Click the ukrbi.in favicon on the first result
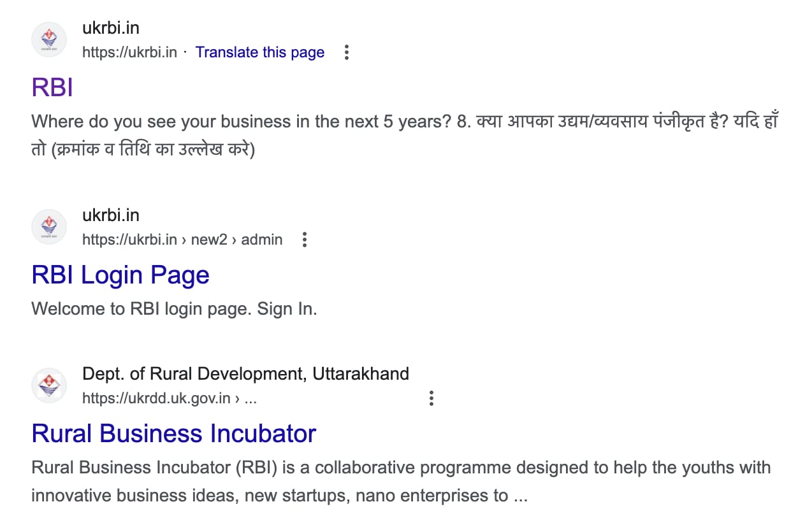The image size is (812, 525). click(49, 40)
